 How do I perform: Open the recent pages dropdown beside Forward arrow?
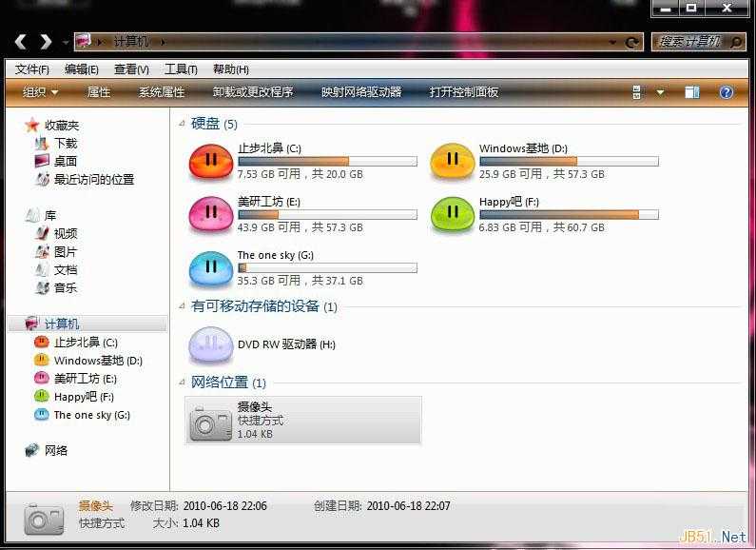(x=65, y=43)
